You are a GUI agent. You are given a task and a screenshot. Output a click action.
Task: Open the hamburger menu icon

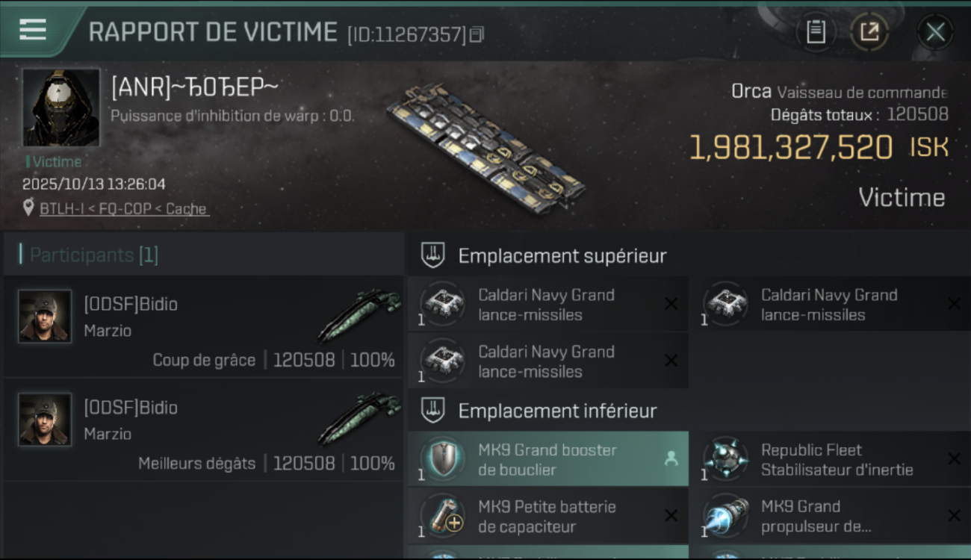tap(32, 30)
